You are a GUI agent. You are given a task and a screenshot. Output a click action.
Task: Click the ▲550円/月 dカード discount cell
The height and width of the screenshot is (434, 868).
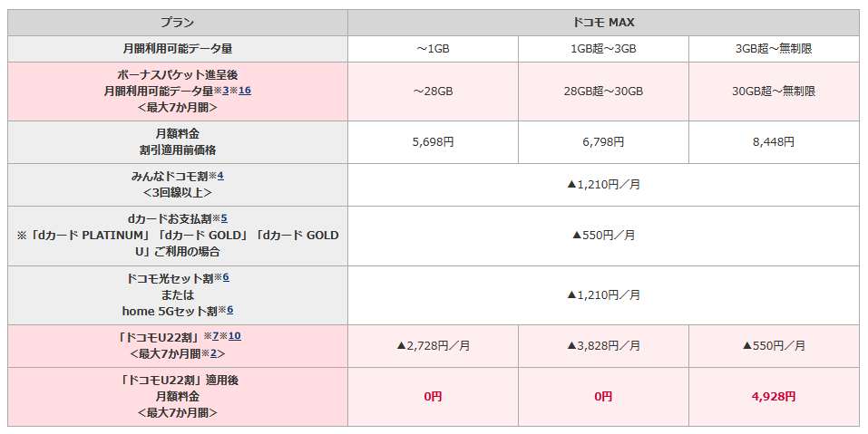click(x=603, y=235)
